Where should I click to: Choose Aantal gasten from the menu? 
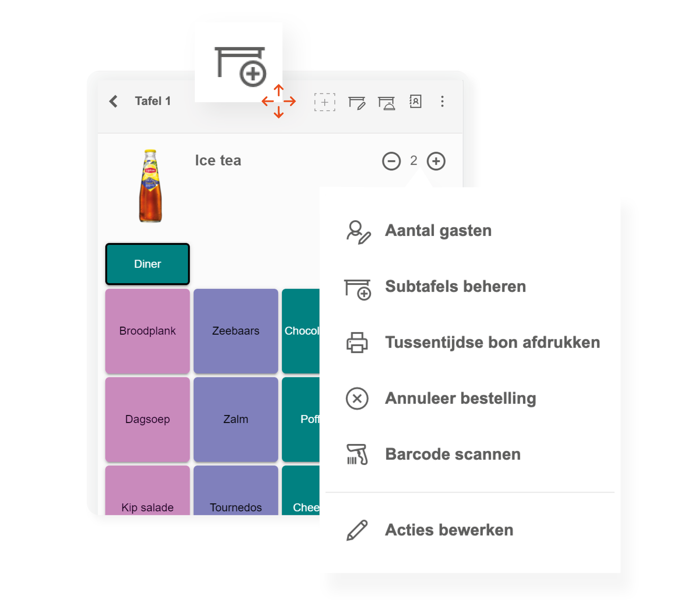coord(438,230)
